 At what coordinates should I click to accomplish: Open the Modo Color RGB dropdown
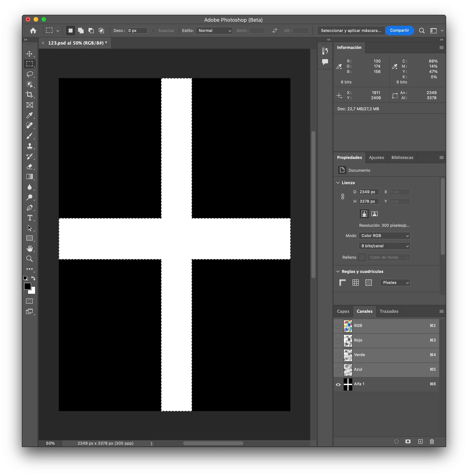pos(384,236)
